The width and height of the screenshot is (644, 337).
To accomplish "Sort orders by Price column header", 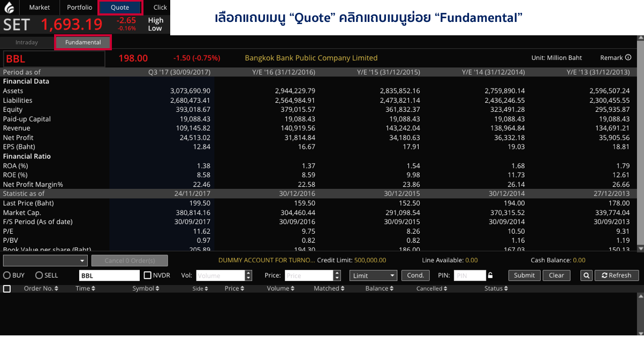I will pos(234,289).
